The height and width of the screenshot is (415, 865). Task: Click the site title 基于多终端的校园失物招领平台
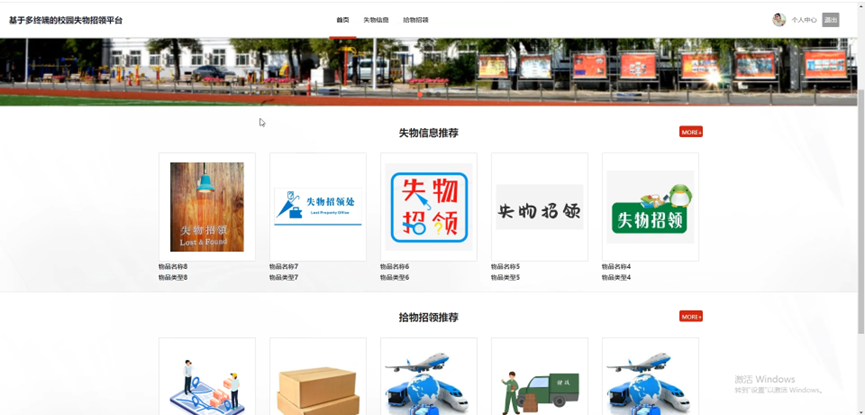pos(66,21)
